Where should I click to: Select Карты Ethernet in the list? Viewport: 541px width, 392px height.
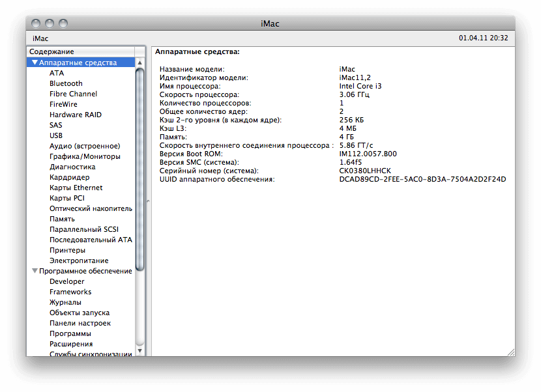click(76, 188)
